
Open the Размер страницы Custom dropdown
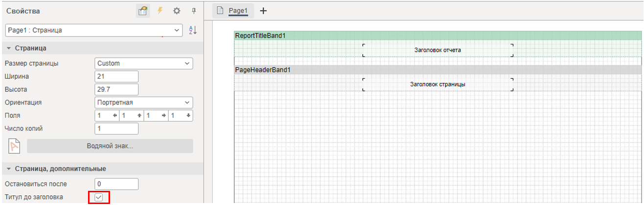click(x=143, y=63)
